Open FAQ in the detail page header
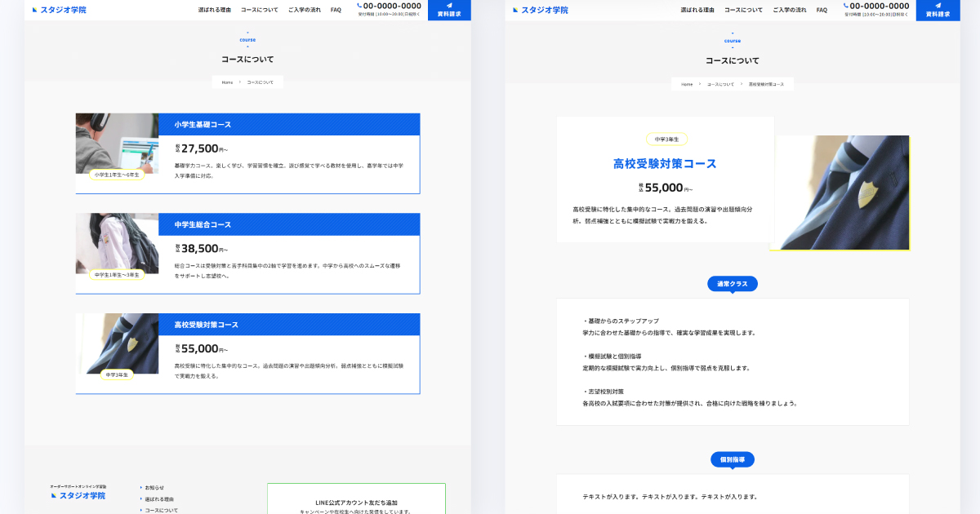This screenshot has width=980, height=514. coord(822,10)
